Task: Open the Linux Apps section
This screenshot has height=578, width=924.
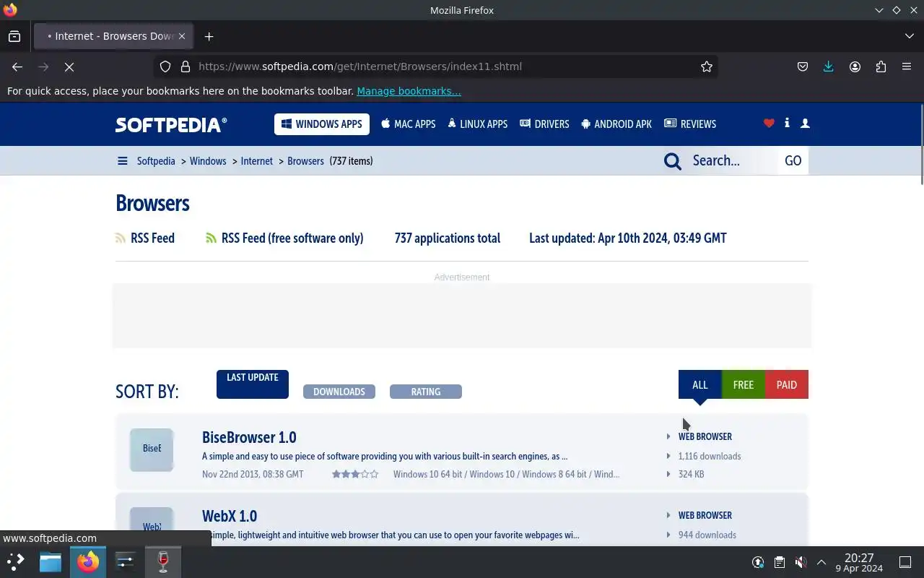Action: 478,124
